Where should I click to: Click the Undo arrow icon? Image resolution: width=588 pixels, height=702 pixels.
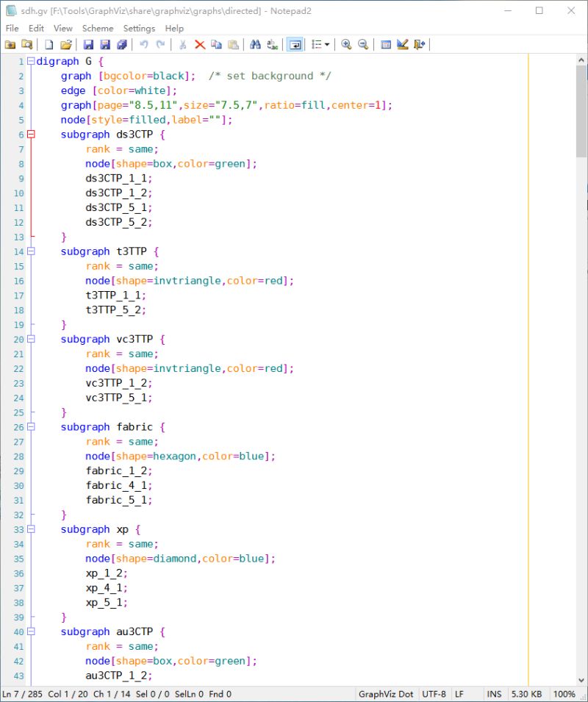click(144, 45)
